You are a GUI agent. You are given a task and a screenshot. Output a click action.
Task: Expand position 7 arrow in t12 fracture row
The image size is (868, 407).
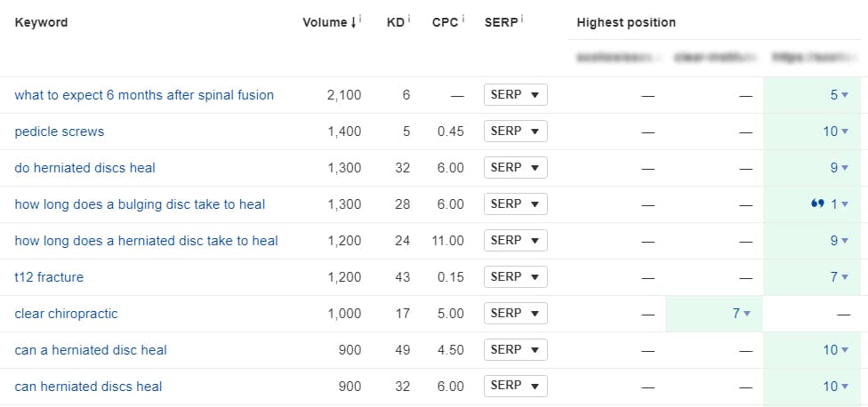(x=845, y=277)
